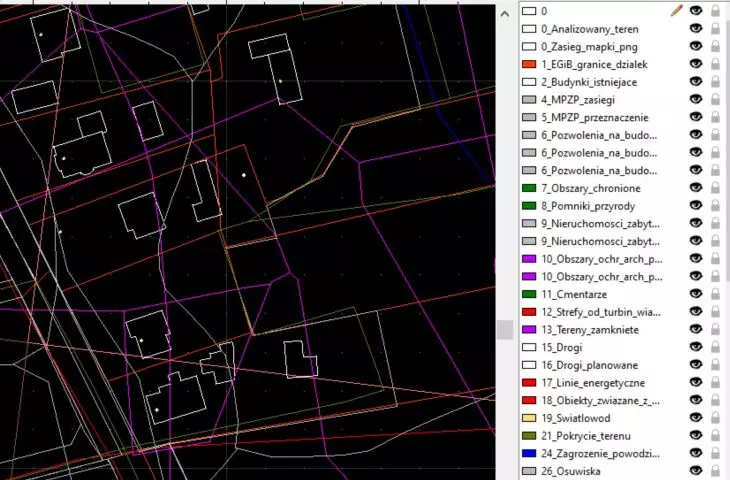Lock the 15_Drogi layer
The image size is (730, 480).
click(x=716, y=347)
